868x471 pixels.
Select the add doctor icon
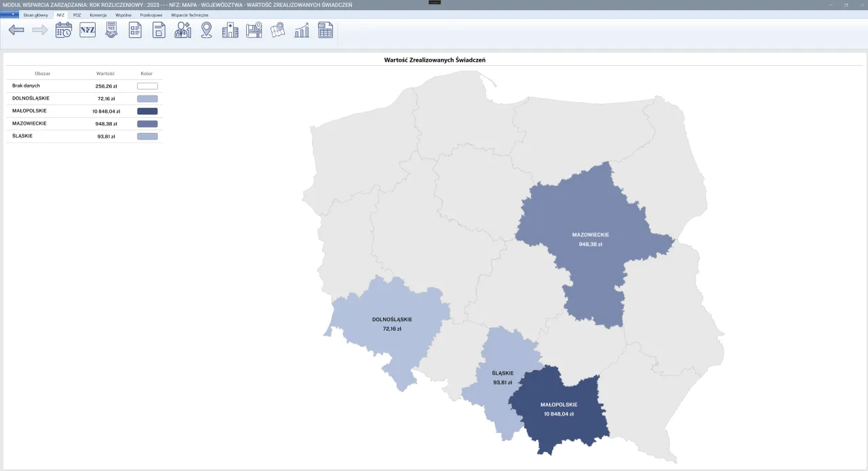click(x=182, y=29)
